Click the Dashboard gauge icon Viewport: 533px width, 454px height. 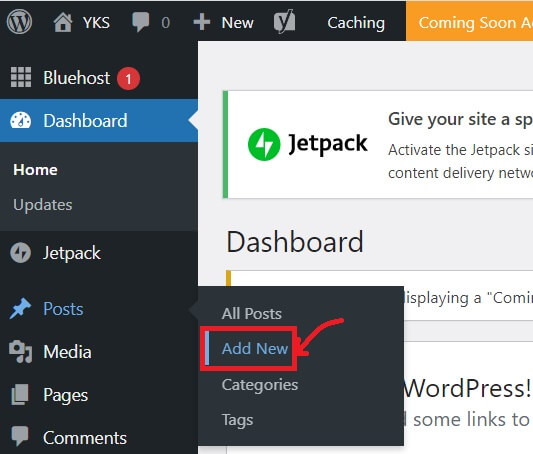point(20,120)
